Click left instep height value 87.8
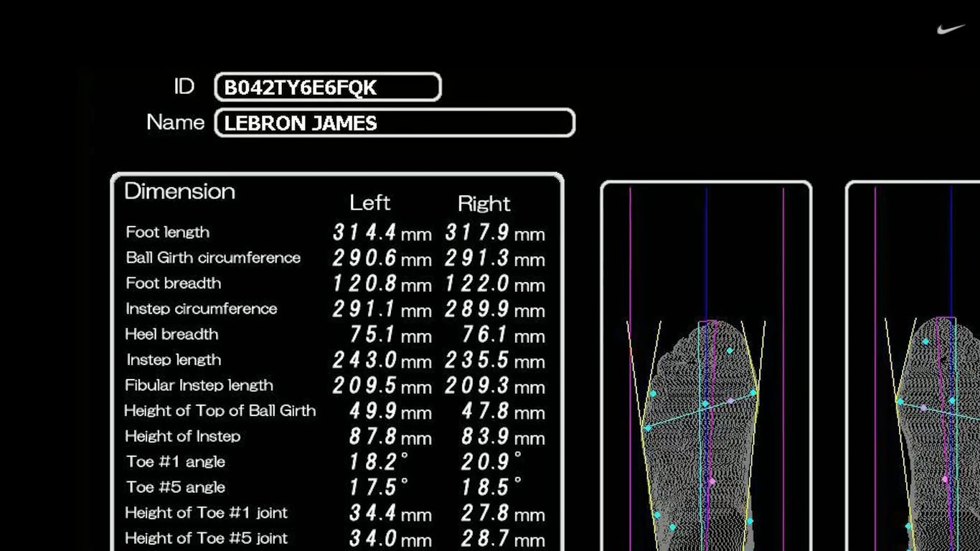Image resolution: width=980 pixels, height=551 pixels. tap(373, 437)
